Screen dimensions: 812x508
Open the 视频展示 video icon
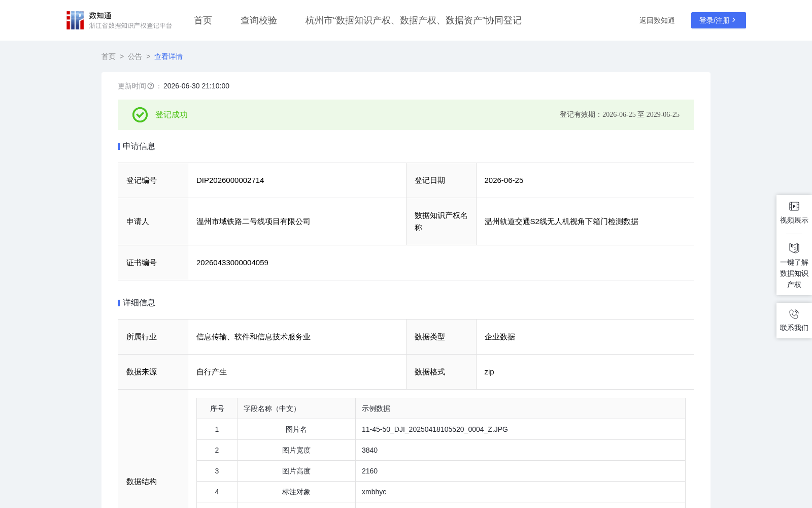point(794,206)
